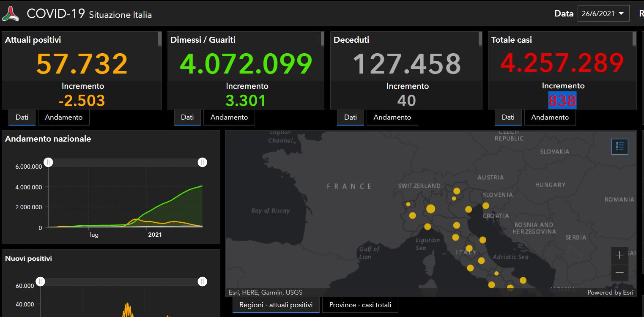
Task: Select Dati tab under Deceduti
Action: [350, 117]
